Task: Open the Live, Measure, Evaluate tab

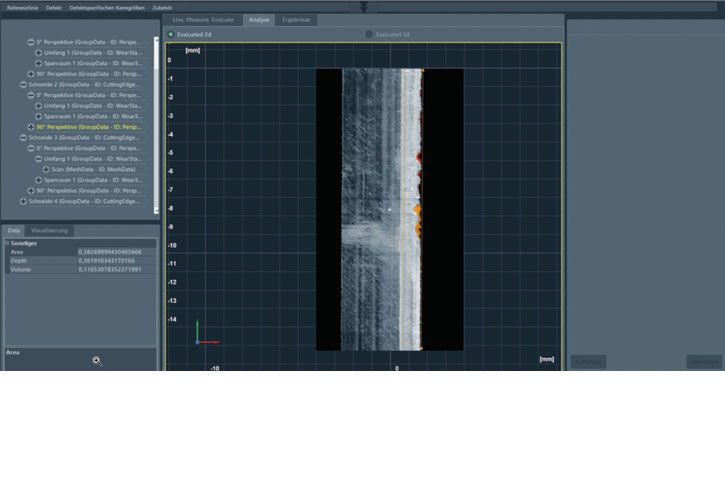Action: coord(203,19)
